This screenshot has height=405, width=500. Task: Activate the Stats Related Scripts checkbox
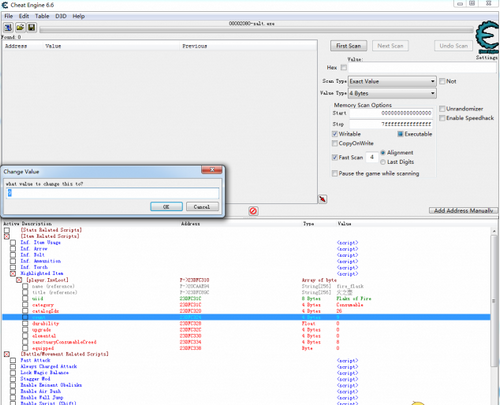(7, 230)
